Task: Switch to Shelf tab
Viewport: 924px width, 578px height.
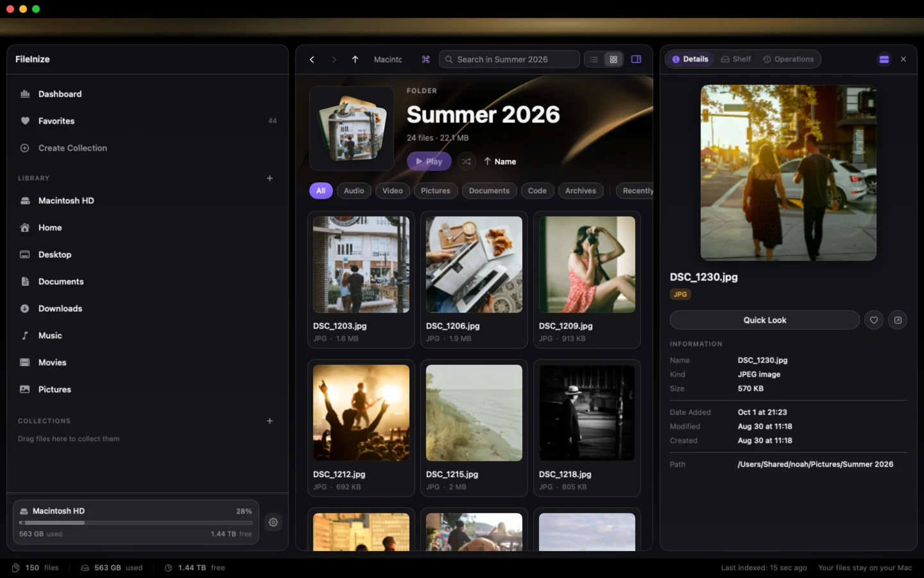Action: [x=736, y=59]
